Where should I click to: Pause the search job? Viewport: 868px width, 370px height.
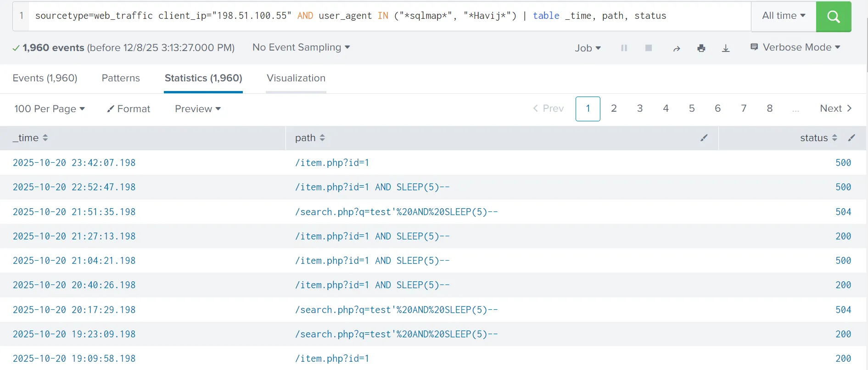624,48
